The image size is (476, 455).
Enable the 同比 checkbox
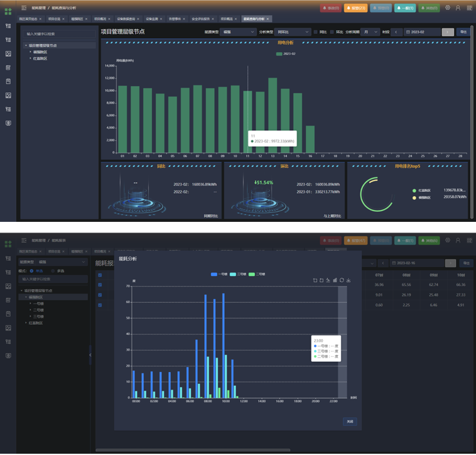point(316,32)
